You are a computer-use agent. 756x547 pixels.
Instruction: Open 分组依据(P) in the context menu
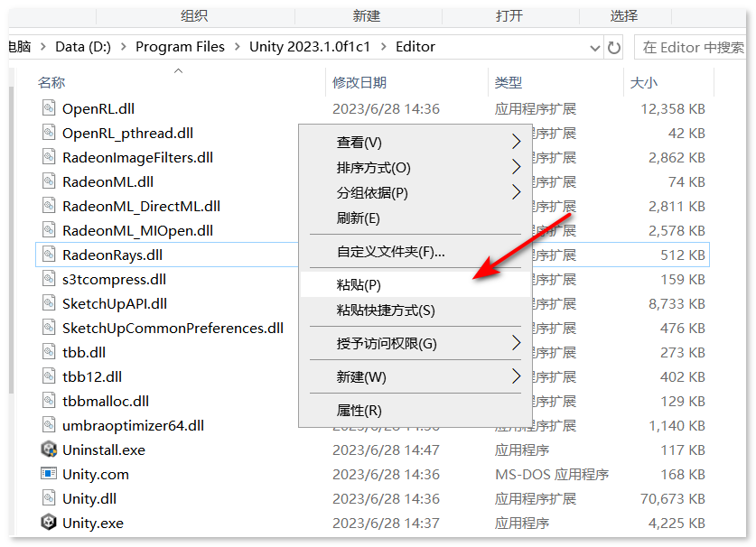pos(415,193)
